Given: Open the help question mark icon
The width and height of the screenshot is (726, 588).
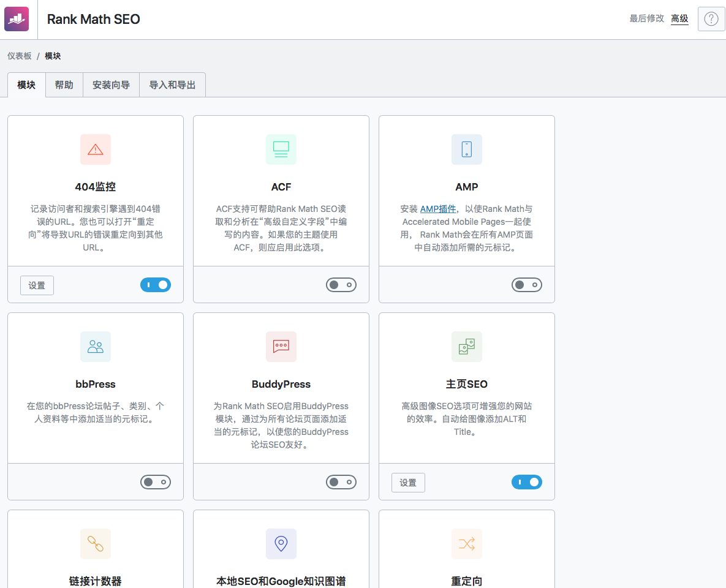Looking at the screenshot, I should click(x=711, y=19).
